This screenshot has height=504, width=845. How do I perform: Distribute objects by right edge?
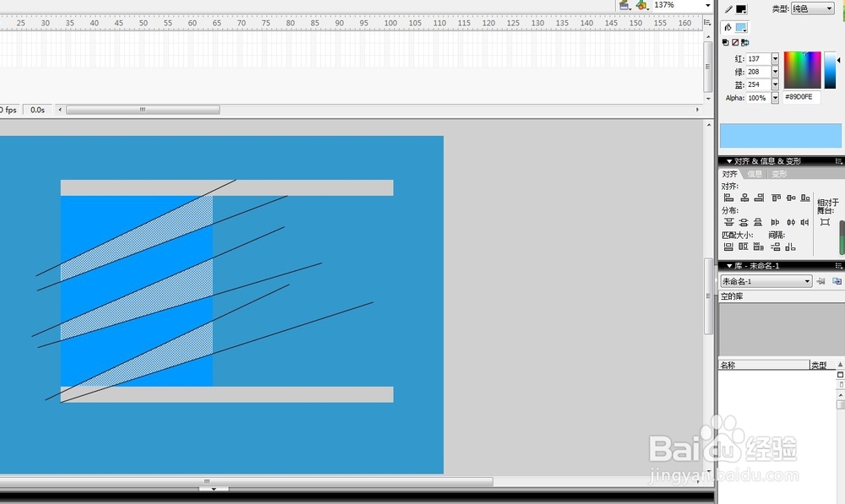[x=804, y=222]
